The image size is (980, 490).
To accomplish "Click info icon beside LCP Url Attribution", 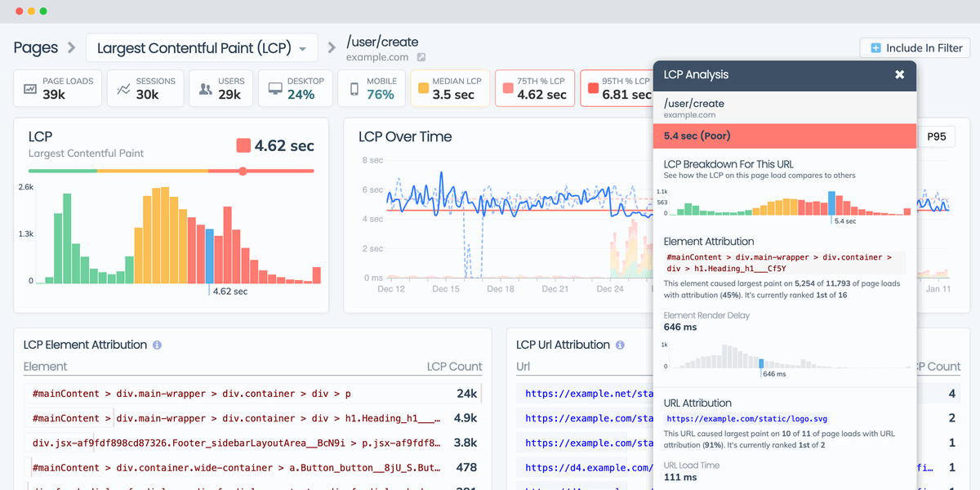I will click(620, 345).
